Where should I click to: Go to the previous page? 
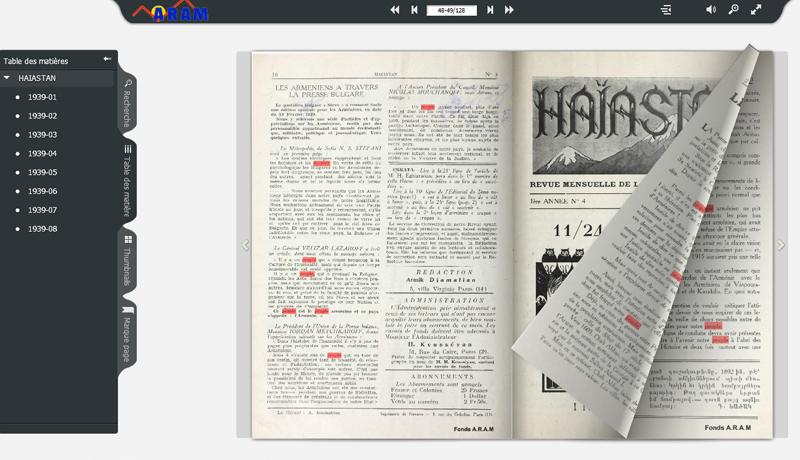(x=414, y=10)
